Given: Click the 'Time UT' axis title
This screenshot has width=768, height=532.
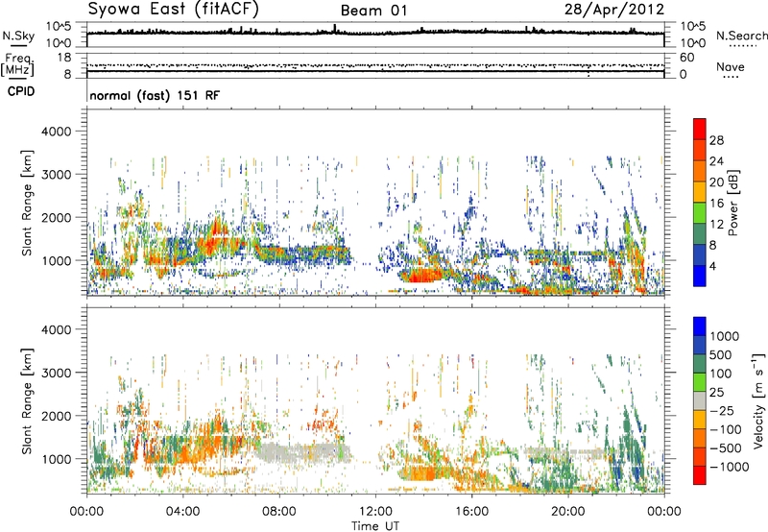Looking at the screenshot, I should (x=375, y=525).
